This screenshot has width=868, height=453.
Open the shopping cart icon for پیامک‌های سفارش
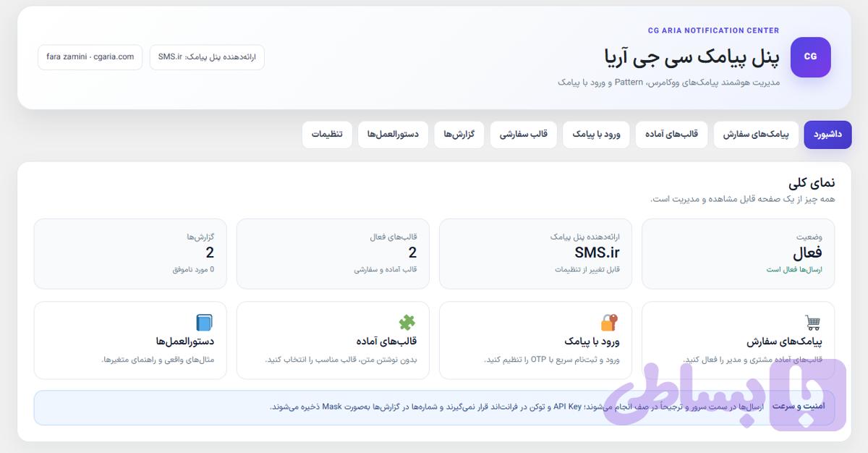pyautogui.click(x=813, y=323)
